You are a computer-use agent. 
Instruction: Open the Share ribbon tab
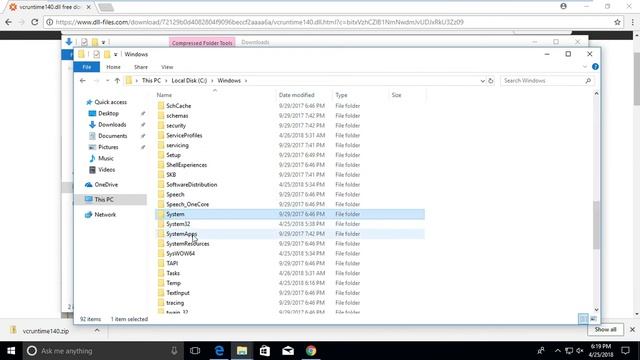tap(141, 67)
